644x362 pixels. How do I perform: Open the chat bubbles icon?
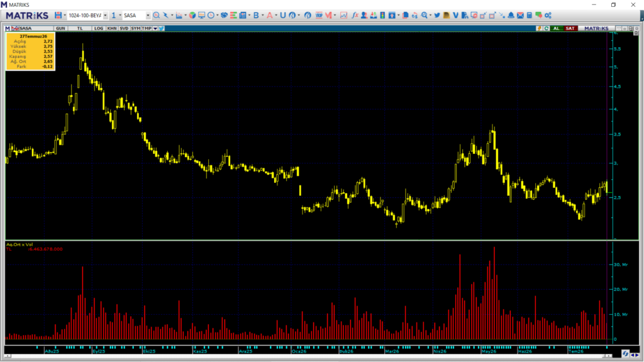pos(538,15)
